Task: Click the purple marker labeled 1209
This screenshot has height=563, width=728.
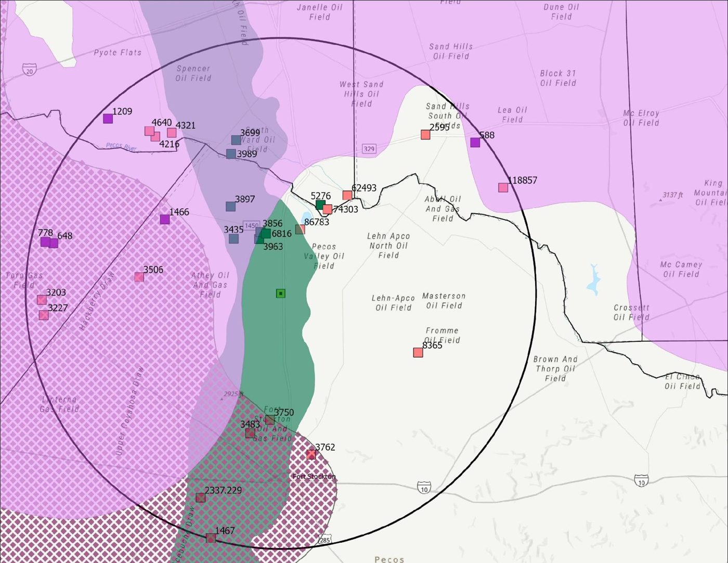Action: click(108, 119)
